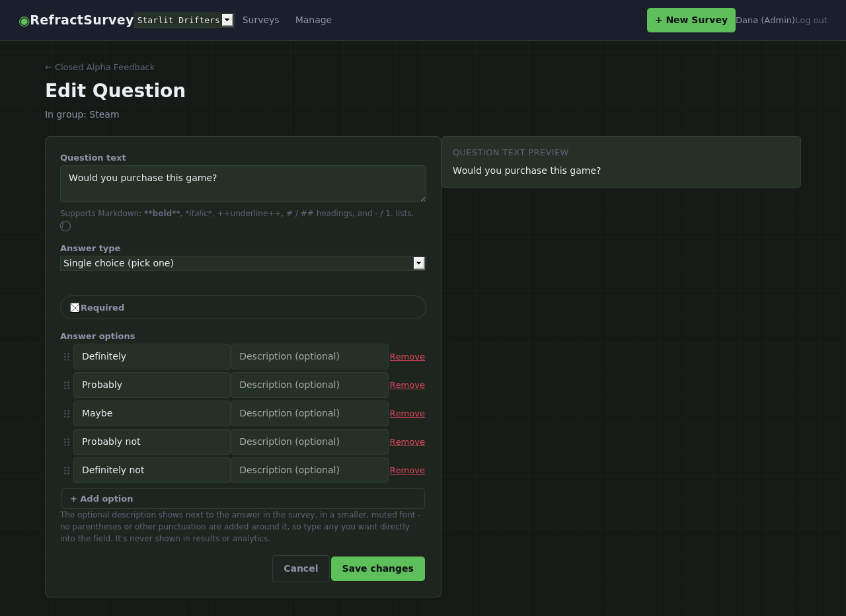The height and width of the screenshot is (616, 846).
Task: Click the drag handle beside Probably
Action: pyautogui.click(x=67, y=385)
